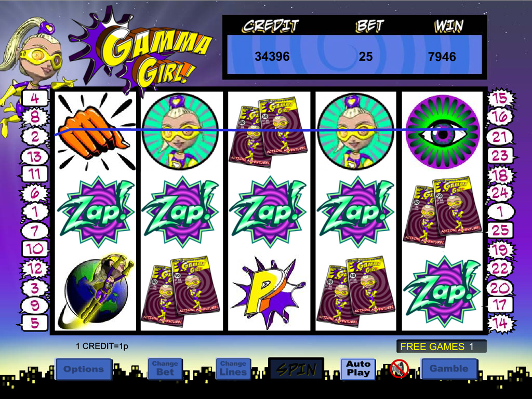Select payline marker 14 on right

tap(501, 323)
